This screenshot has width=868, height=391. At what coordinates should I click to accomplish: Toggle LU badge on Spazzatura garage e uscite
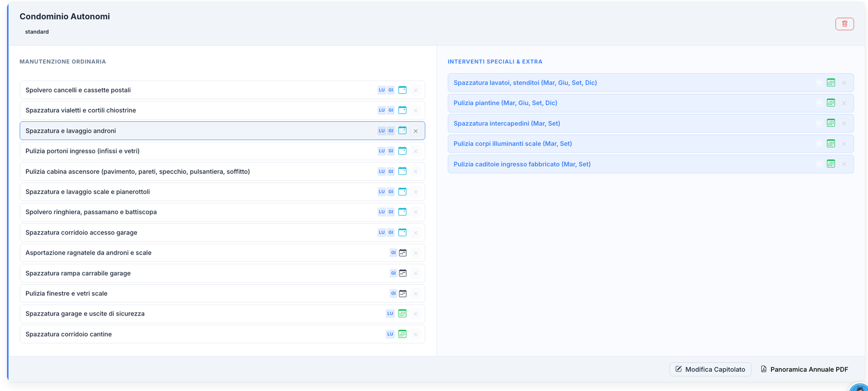tap(390, 314)
